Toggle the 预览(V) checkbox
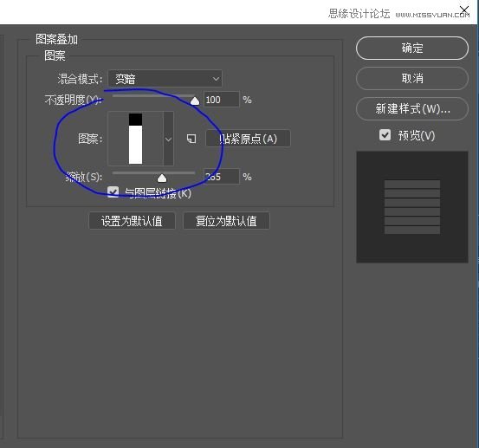479x448 pixels. point(385,135)
